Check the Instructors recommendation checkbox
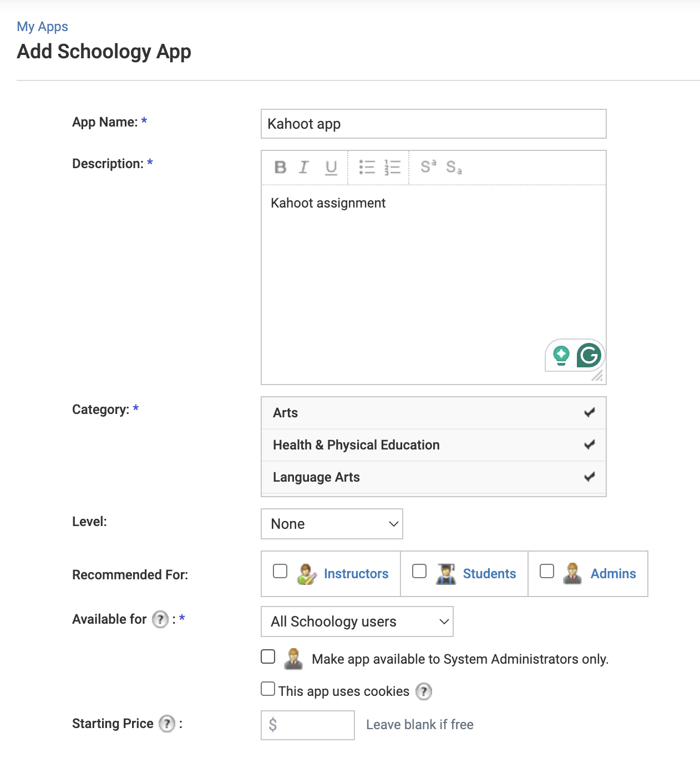 pyautogui.click(x=280, y=571)
